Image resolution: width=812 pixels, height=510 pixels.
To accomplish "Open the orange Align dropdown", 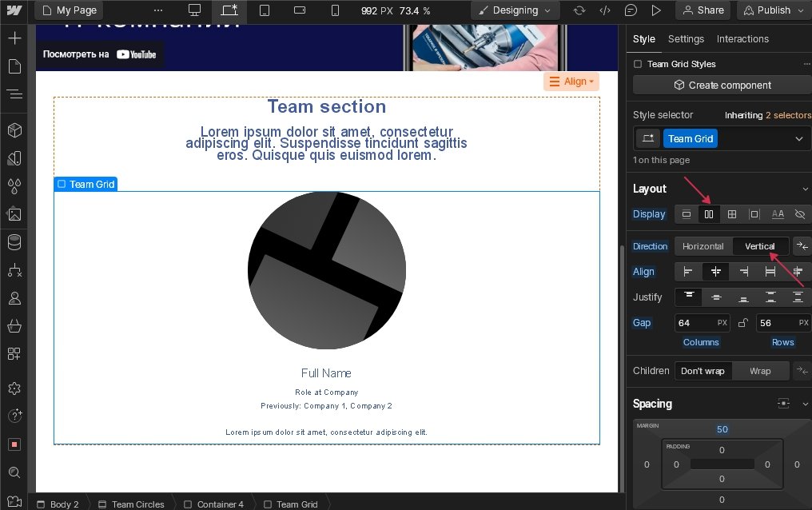I will (571, 82).
